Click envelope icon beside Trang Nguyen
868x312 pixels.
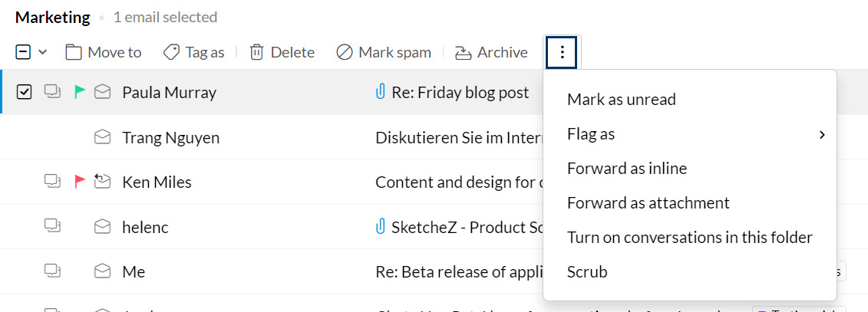pos(102,137)
